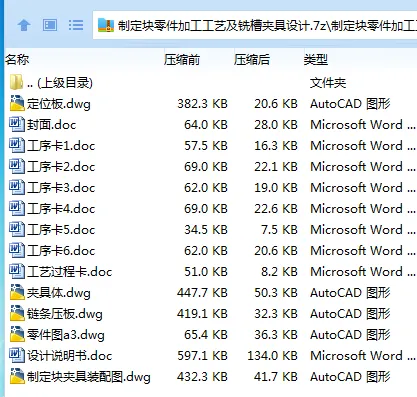Screen dimensions: 417x397
Task: Click AutoCAD 图形 type of 夹具体.dwg
Action: click(350, 293)
